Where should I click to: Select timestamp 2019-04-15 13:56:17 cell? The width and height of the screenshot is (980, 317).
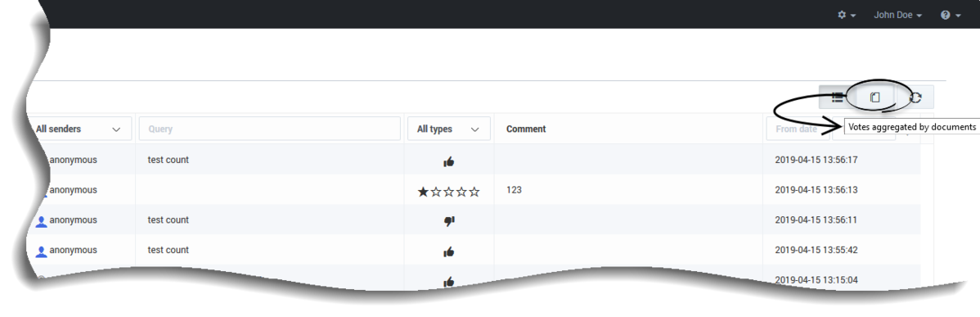click(816, 160)
